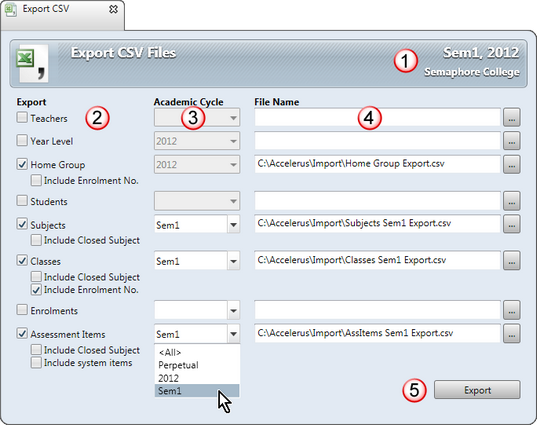
Task: Browse file for Assessment Items export
Action: [512, 334]
